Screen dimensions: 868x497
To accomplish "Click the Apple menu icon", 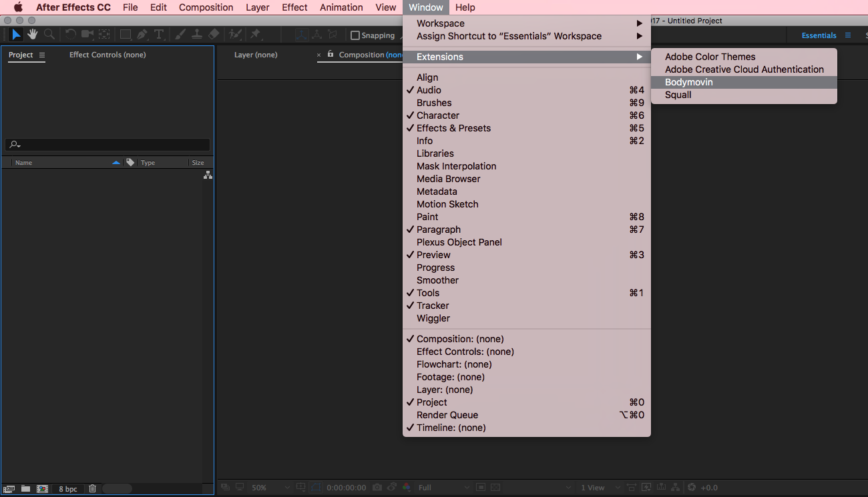I will click(x=18, y=7).
